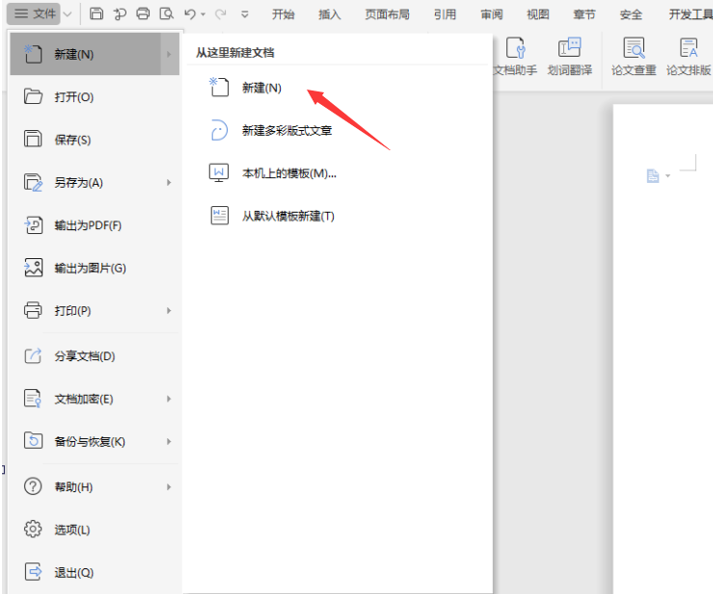Click the 文档加密 lock document icon
Image resolution: width=713 pixels, height=594 pixels.
coord(33,398)
